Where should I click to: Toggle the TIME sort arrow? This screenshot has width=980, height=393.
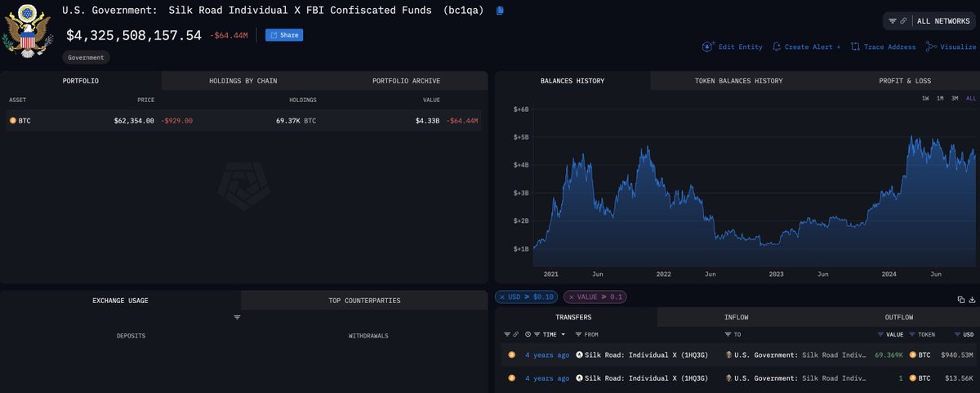tap(564, 334)
